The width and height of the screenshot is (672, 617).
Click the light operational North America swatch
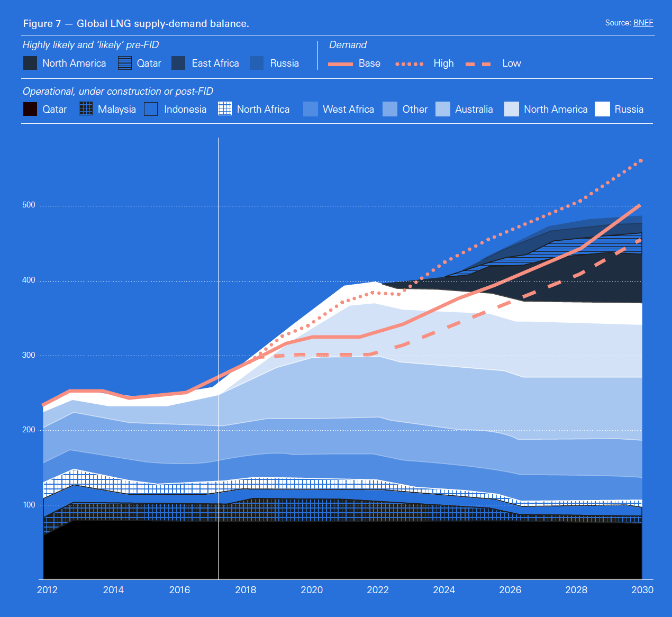tap(512, 110)
